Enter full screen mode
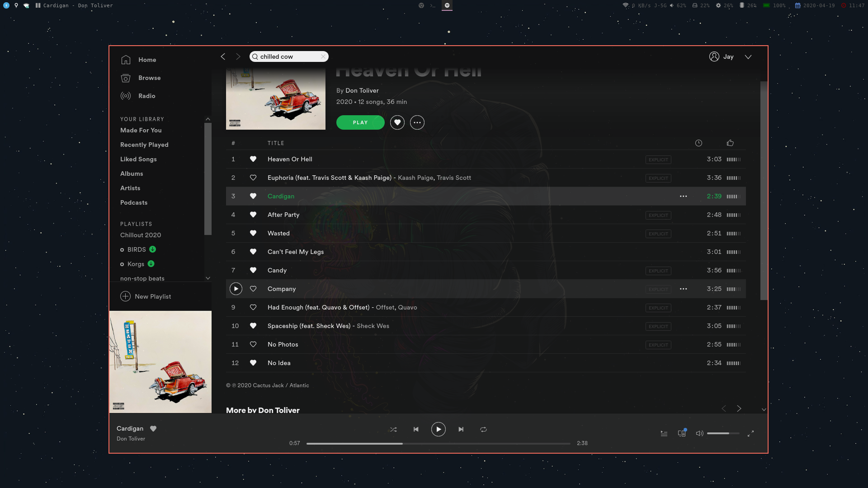 pos(750,433)
